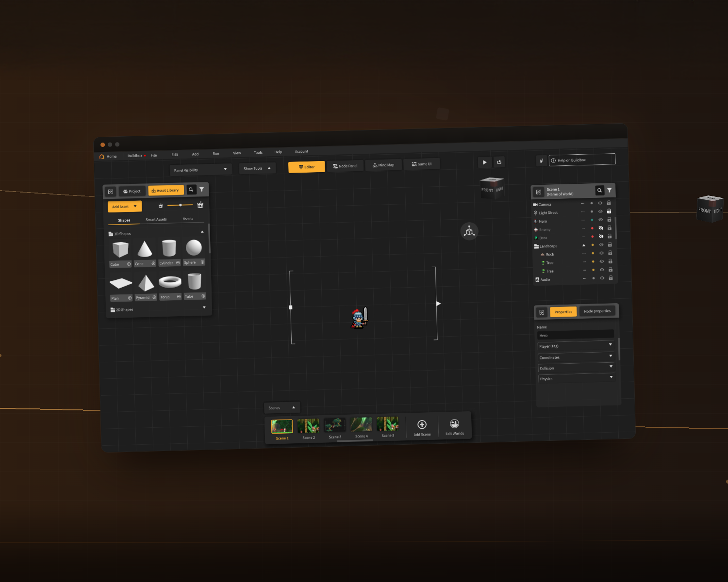Open the filter funnel in Asset Library panel
Image resolution: width=728 pixels, height=582 pixels.
point(201,189)
